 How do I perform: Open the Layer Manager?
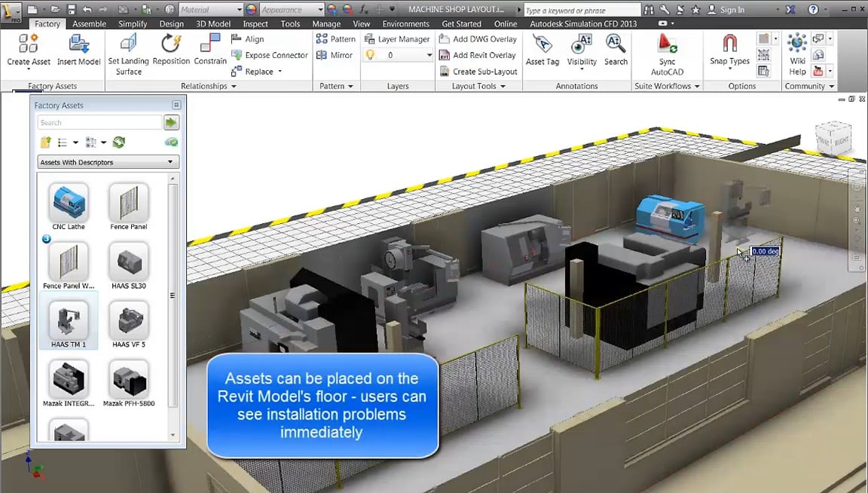point(399,38)
